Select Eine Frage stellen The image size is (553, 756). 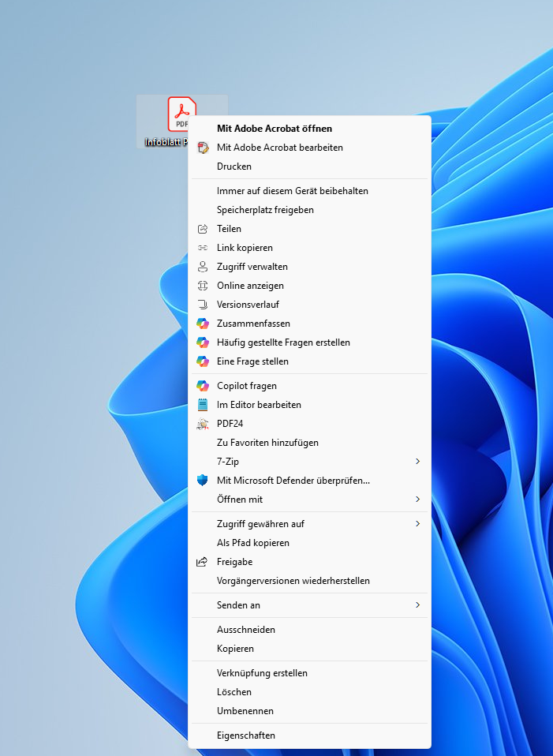(309, 361)
